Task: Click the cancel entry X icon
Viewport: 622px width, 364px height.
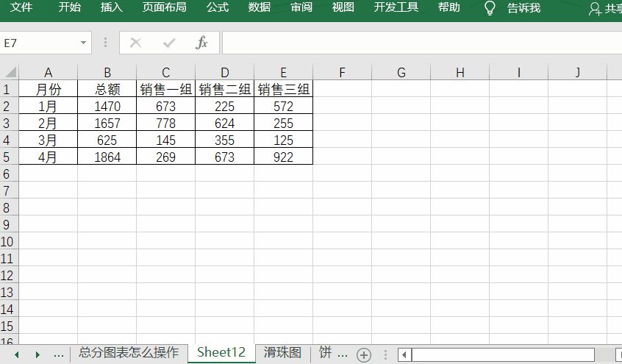Action: (x=135, y=43)
